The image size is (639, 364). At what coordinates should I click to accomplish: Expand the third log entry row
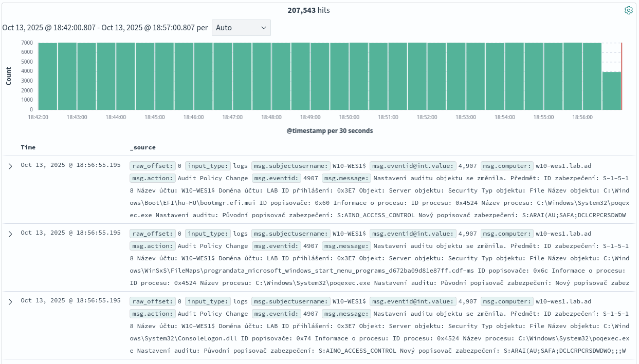click(x=10, y=302)
